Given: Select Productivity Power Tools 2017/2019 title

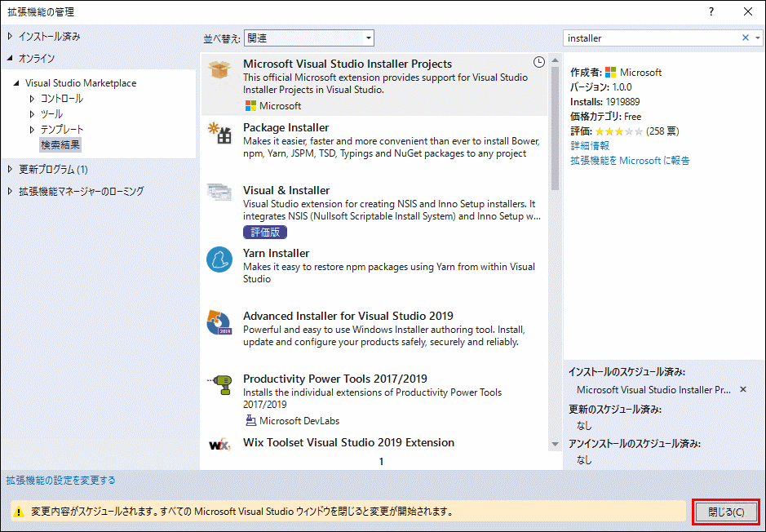Looking at the screenshot, I should click(x=335, y=379).
